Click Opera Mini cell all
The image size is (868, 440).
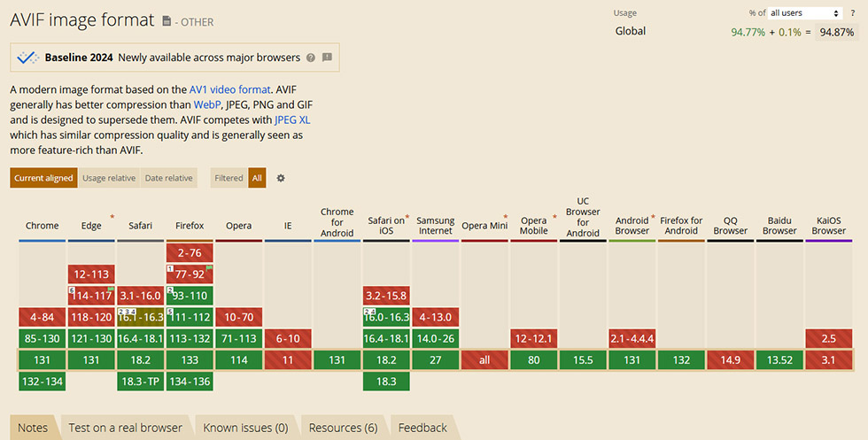484,359
